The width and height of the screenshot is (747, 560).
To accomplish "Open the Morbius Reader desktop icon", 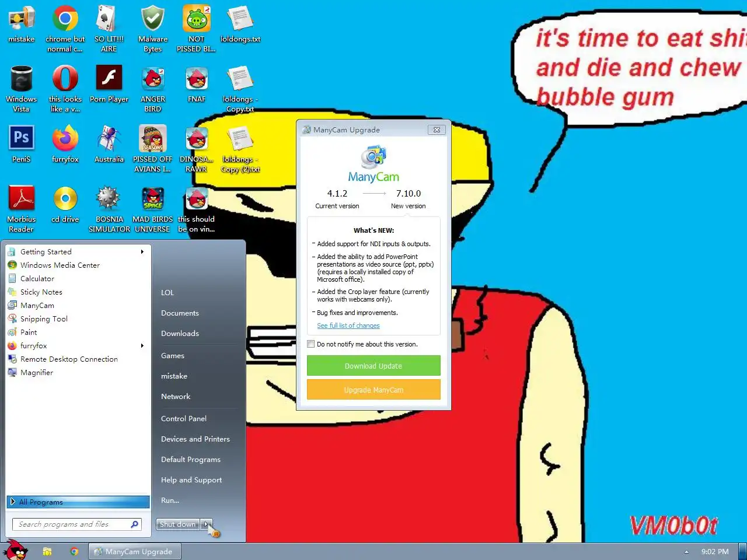I will click(21, 209).
